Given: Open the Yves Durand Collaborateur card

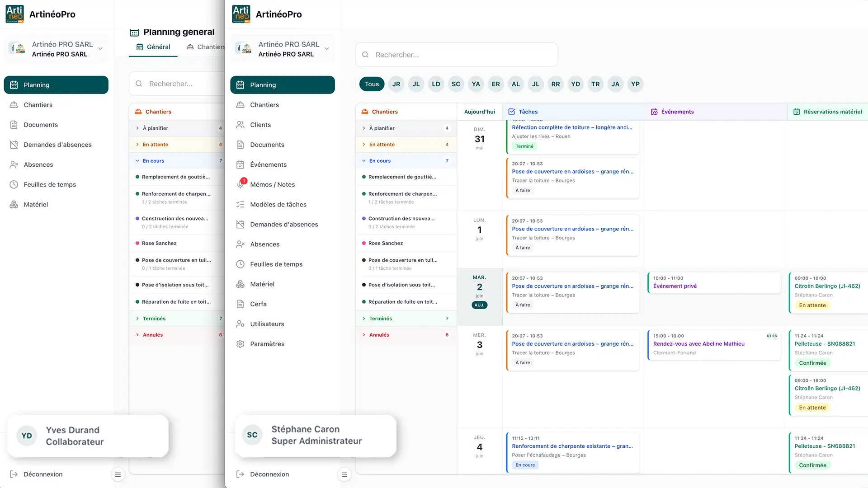Looking at the screenshot, I should pyautogui.click(x=88, y=436).
